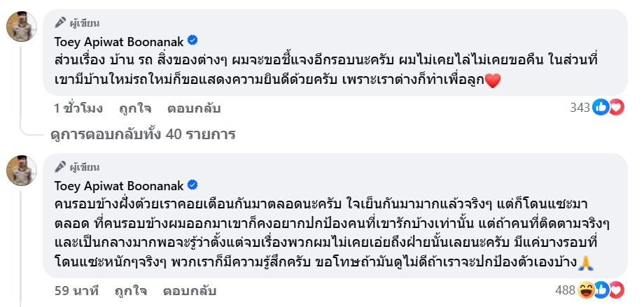Click the verified badge on the first comment

click(193, 41)
